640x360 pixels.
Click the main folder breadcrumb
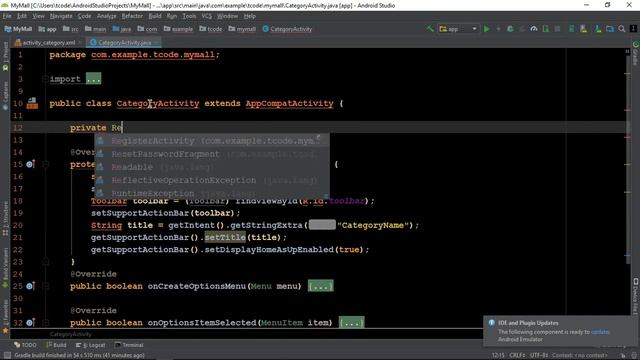[x=96, y=29]
